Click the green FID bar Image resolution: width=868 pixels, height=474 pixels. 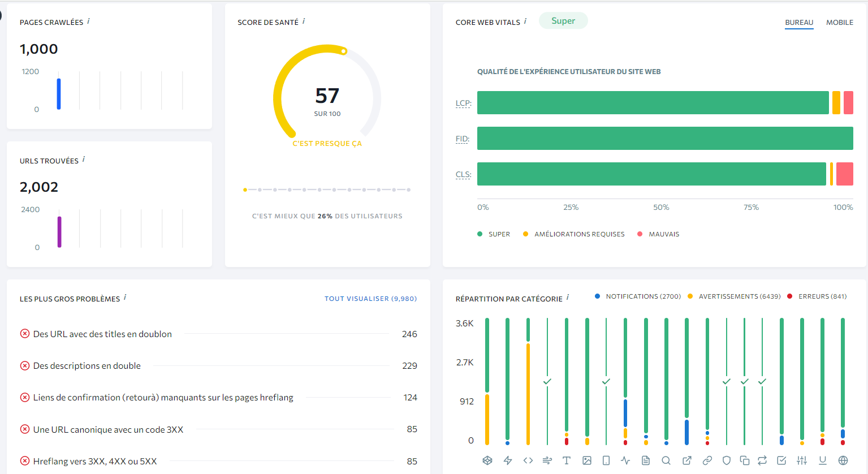(x=665, y=139)
